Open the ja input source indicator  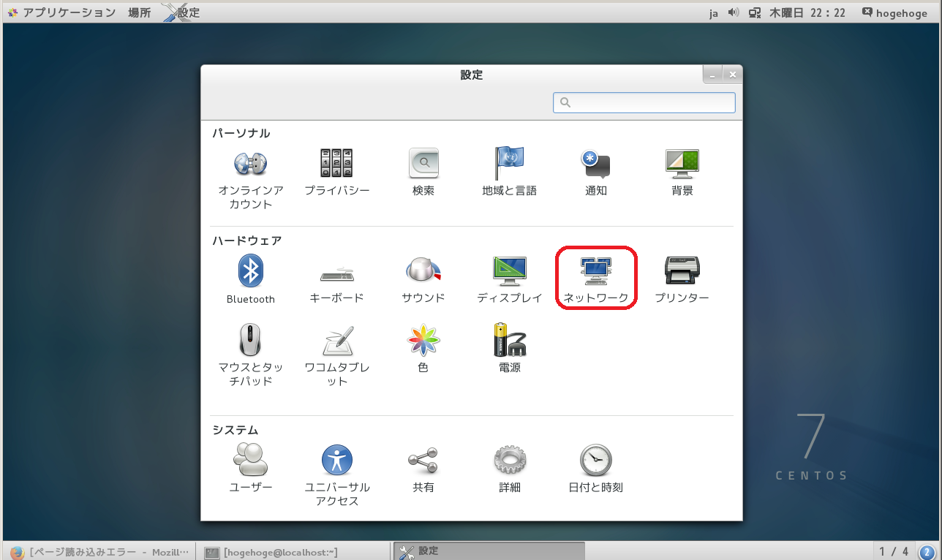[714, 13]
